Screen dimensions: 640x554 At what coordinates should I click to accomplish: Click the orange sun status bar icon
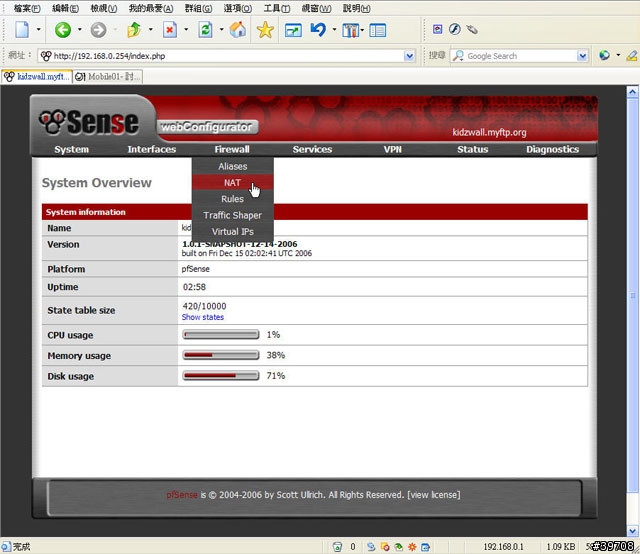412,547
